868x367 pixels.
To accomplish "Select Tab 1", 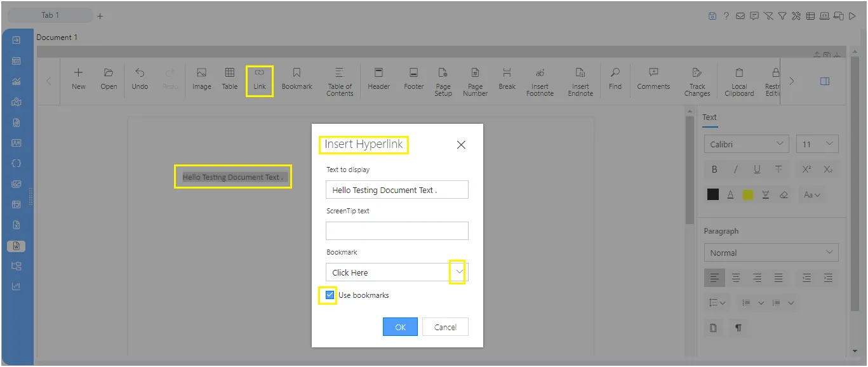I will click(50, 15).
